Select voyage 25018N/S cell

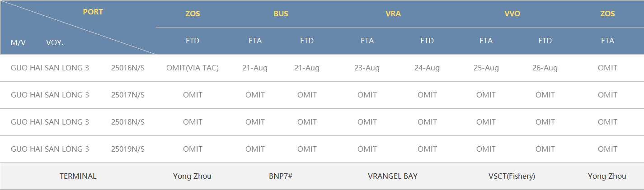128,122
